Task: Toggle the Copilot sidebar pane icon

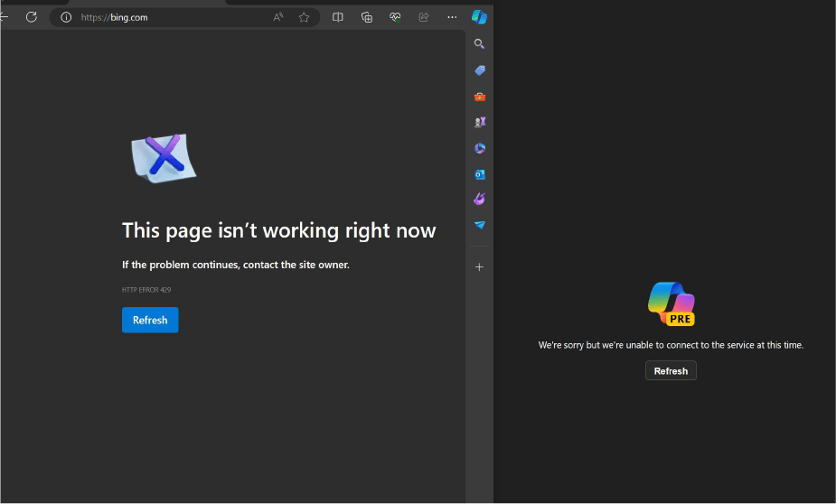Action: click(479, 17)
